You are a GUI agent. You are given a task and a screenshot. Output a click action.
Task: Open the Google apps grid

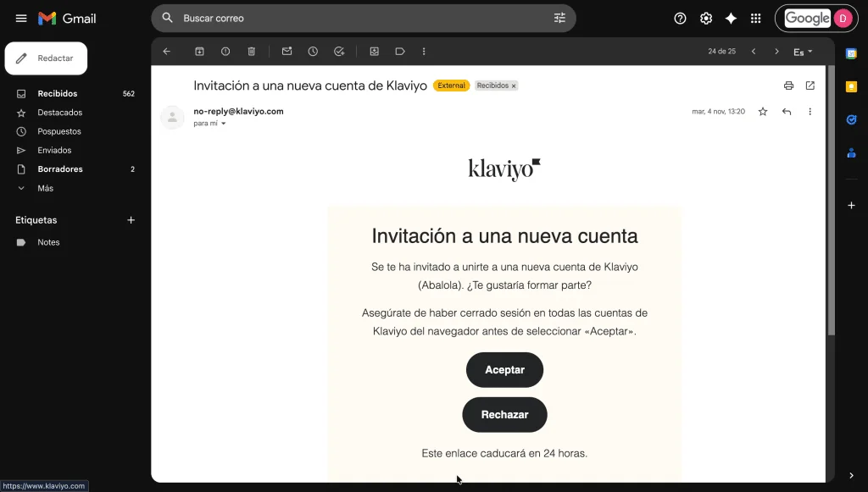pyautogui.click(x=755, y=19)
